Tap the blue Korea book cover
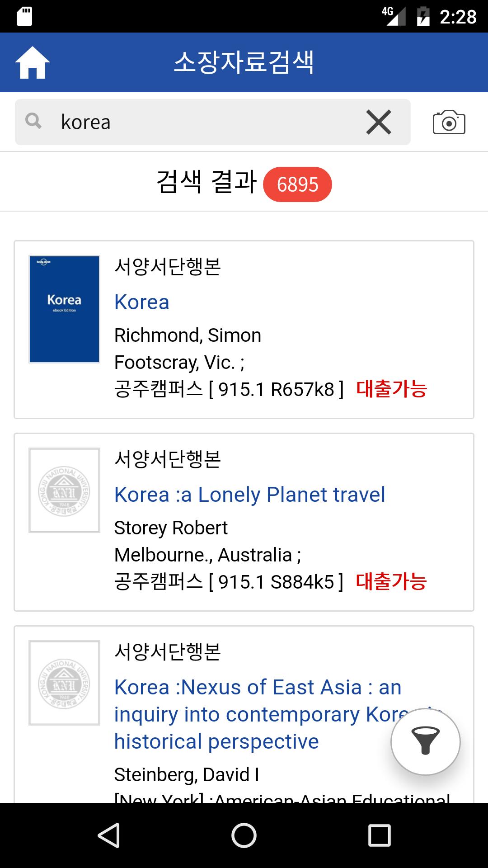This screenshot has width=488, height=868. tap(64, 309)
